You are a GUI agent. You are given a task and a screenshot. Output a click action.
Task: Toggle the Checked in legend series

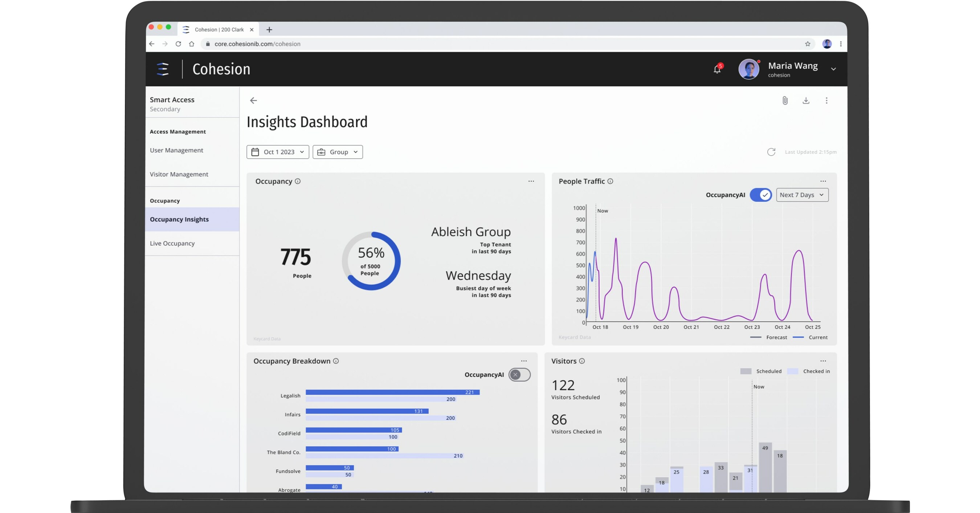816,371
